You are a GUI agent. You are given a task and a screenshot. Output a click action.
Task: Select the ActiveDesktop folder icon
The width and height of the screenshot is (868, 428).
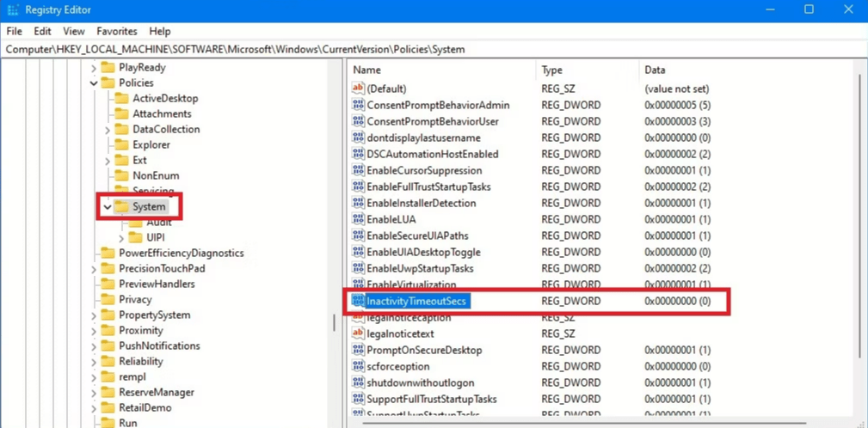click(121, 99)
